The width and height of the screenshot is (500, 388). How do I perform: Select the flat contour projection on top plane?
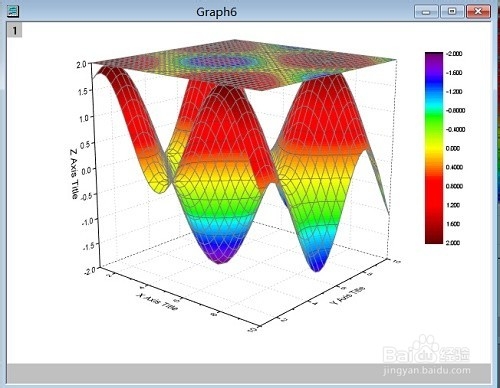click(245, 64)
